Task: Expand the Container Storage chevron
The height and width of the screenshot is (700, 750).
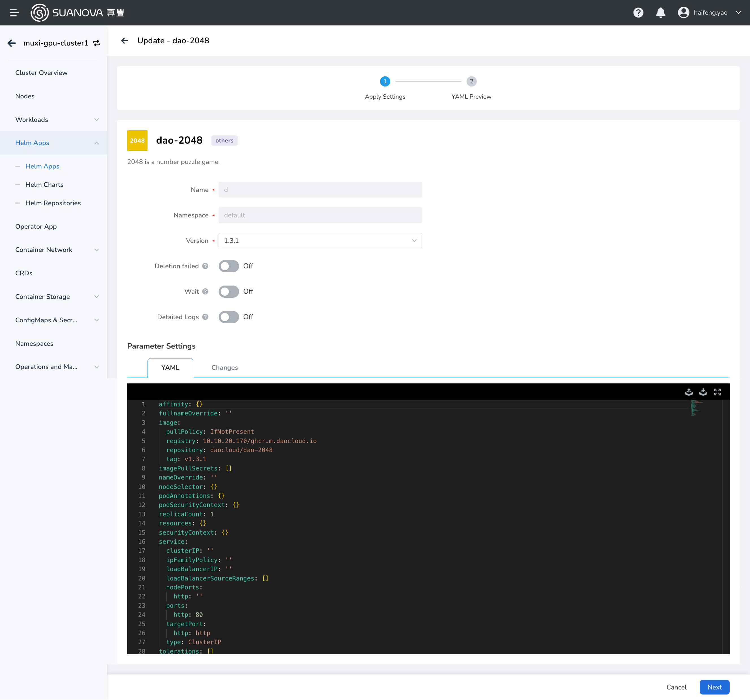Action: pos(97,297)
